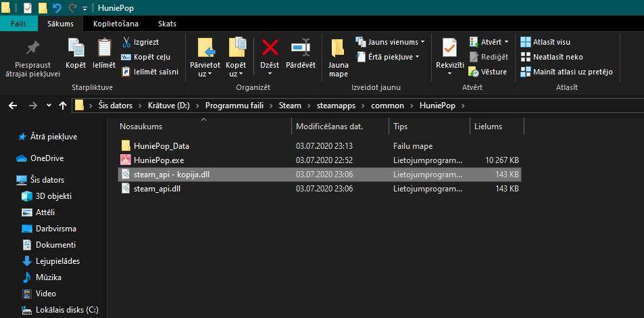Open Lejupielādes downloads in sidebar
The width and height of the screenshot is (644, 318).
click(51, 260)
